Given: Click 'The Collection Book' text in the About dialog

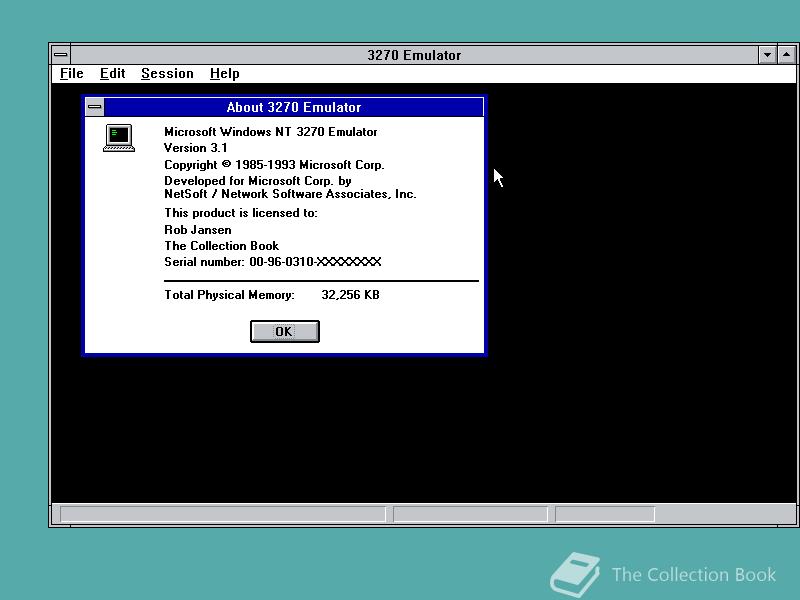Looking at the screenshot, I should (221, 246).
